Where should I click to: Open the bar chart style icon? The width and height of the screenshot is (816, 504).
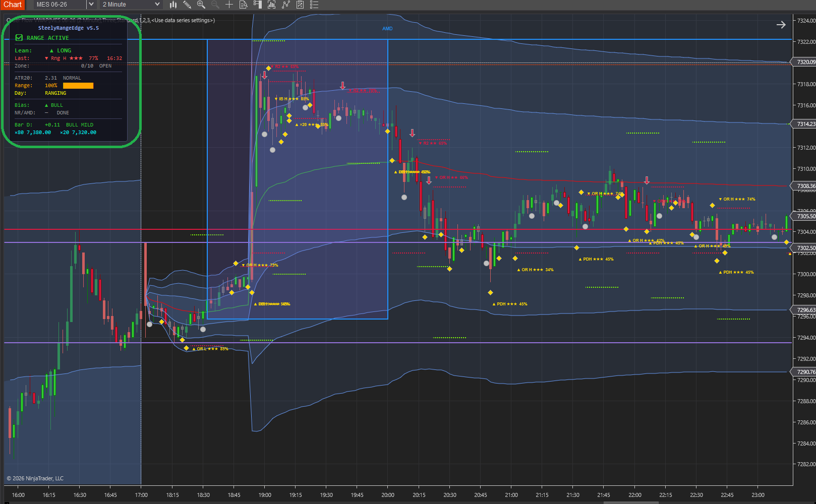[x=173, y=5]
